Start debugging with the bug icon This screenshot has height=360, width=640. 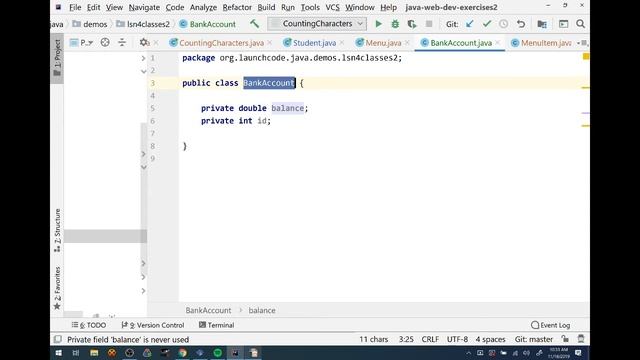click(395, 24)
